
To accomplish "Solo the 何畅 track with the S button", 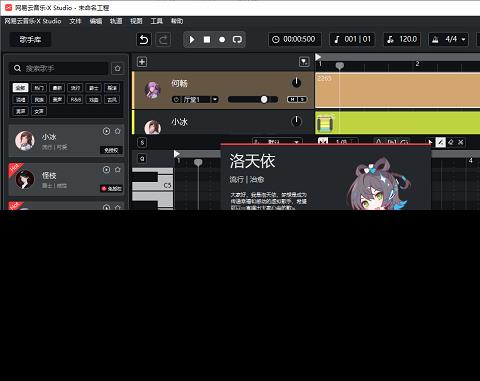I will pos(302,99).
